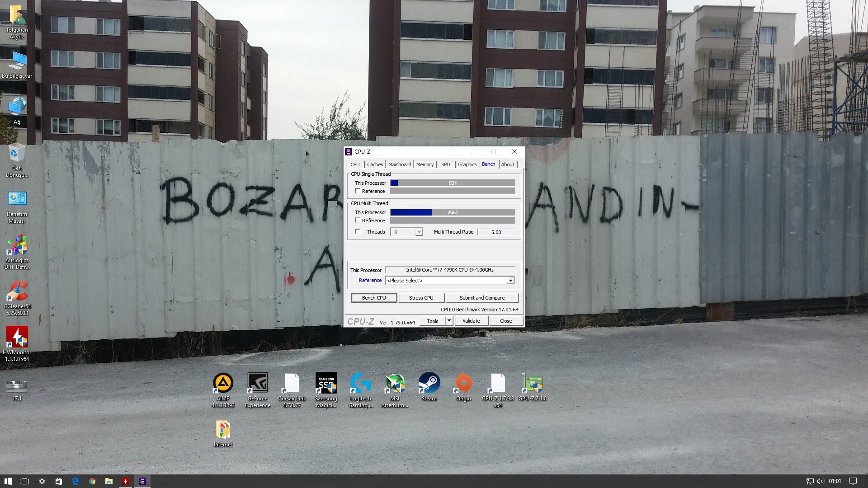Click the Close button in CPU-Z
The height and width of the screenshot is (488, 868).
coord(506,321)
